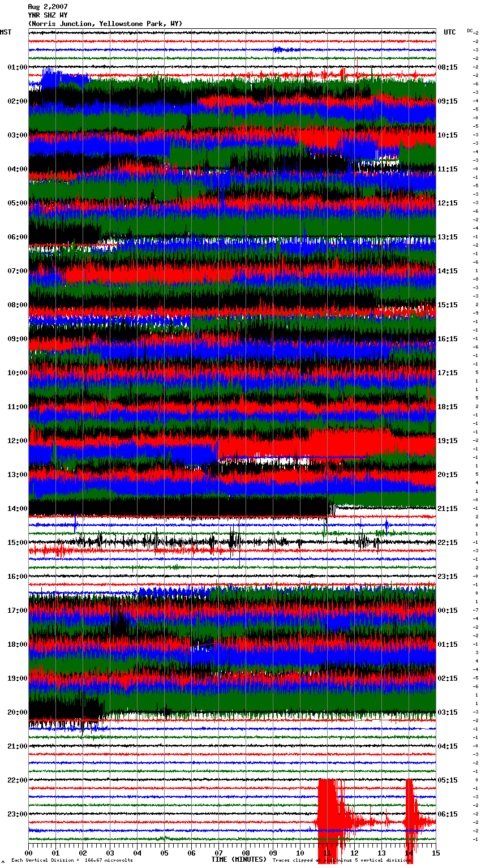Click the "11:15" UTC time label
The height and width of the screenshot is (868, 481).
click(448, 169)
